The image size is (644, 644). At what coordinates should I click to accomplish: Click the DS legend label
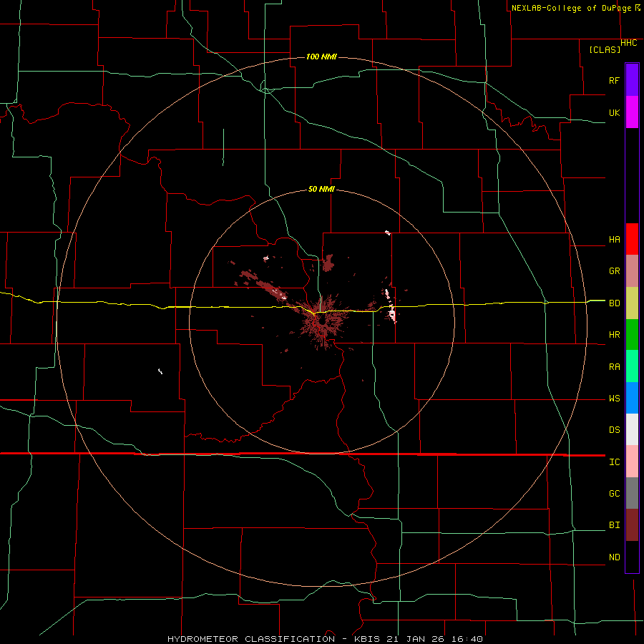click(x=614, y=429)
